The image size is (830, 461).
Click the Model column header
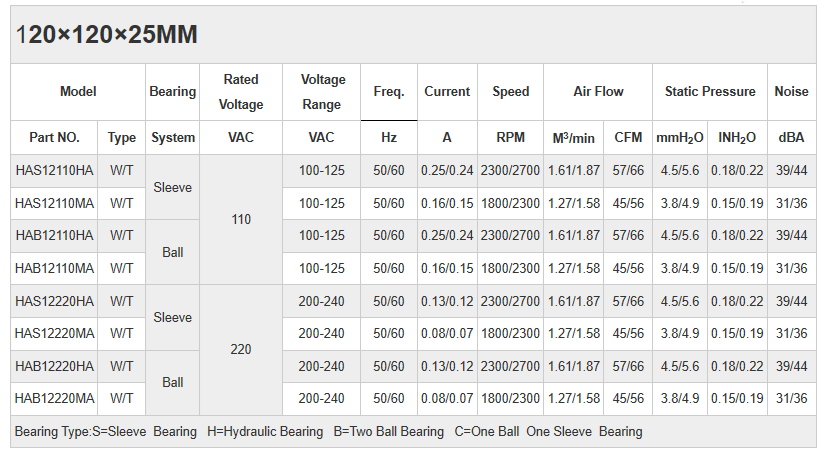pyautogui.click(x=78, y=92)
